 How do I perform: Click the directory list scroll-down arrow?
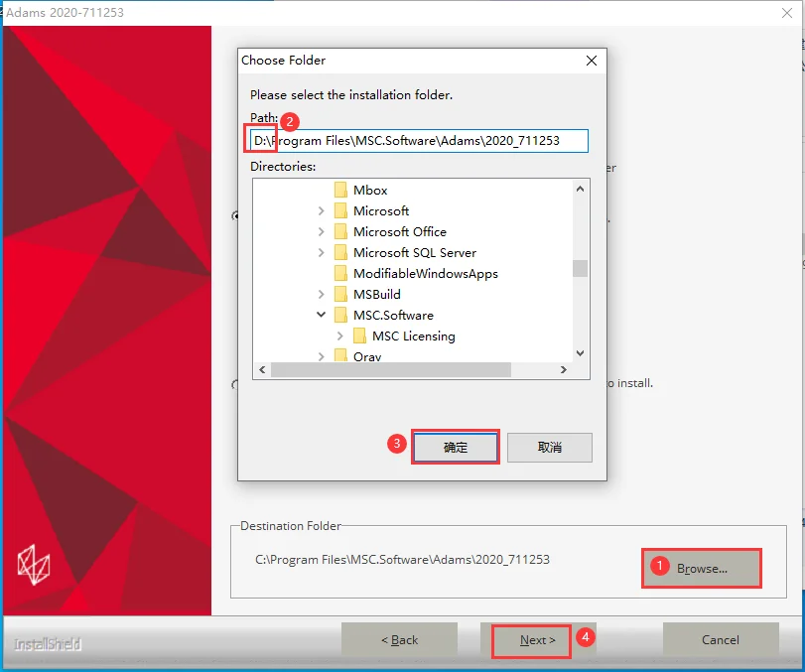click(x=580, y=353)
